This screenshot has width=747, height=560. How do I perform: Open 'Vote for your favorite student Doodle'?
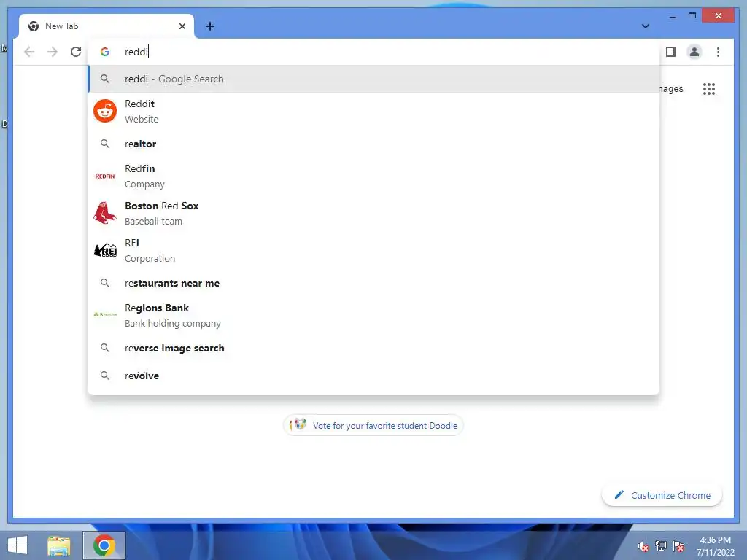(x=373, y=425)
